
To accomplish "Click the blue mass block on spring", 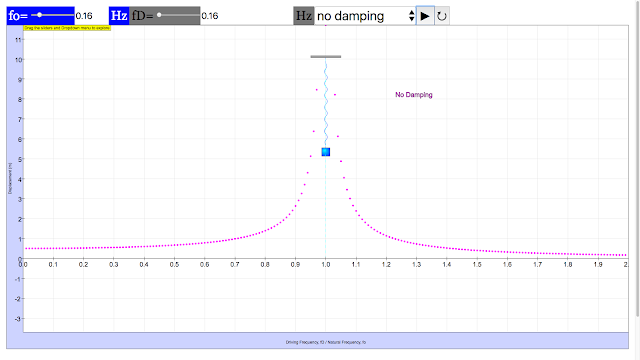I will [325, 152].
